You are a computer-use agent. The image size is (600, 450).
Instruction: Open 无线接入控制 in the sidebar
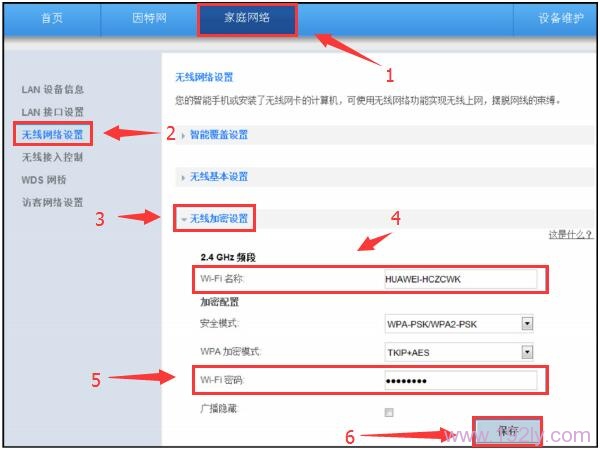(52, 157)
